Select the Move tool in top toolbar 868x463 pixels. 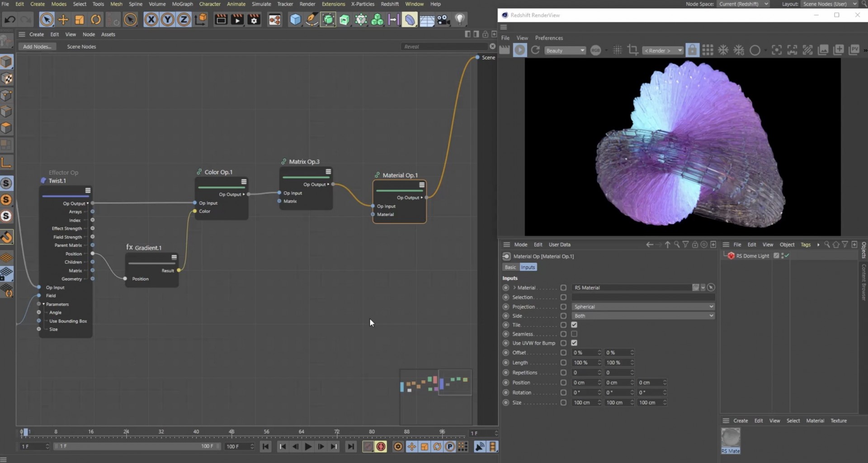[x=63, y=19]
